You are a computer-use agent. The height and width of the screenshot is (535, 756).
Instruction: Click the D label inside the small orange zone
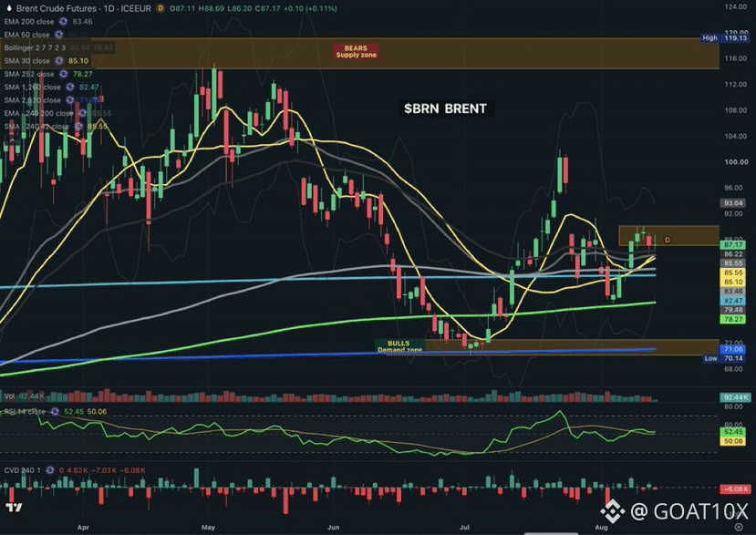click(x=668, y=240)
